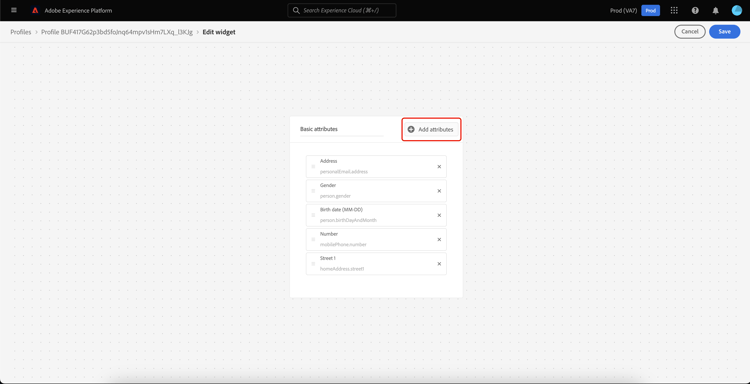Go to Profiles breadcrumb link
The width and height of the screenshot is (750, 384).
pos(21,32)
